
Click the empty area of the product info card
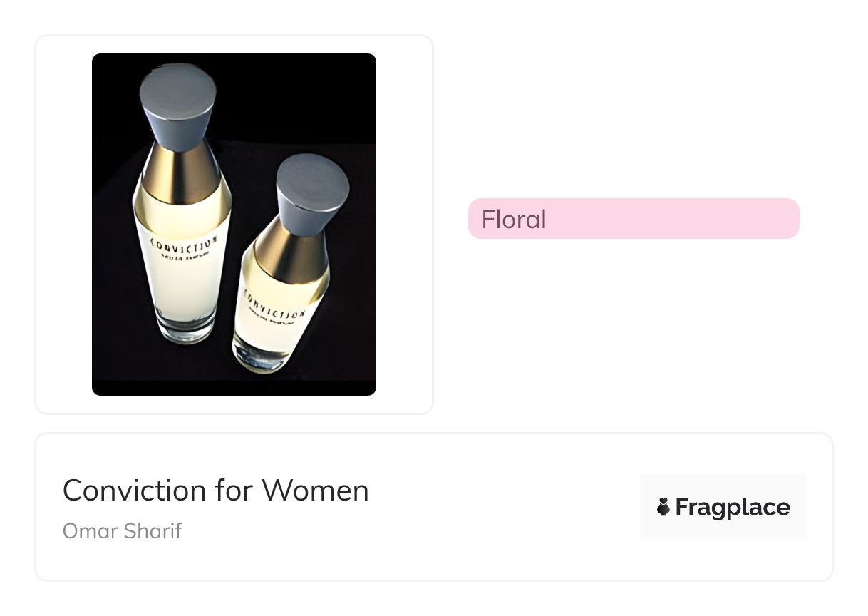(499, 508)
